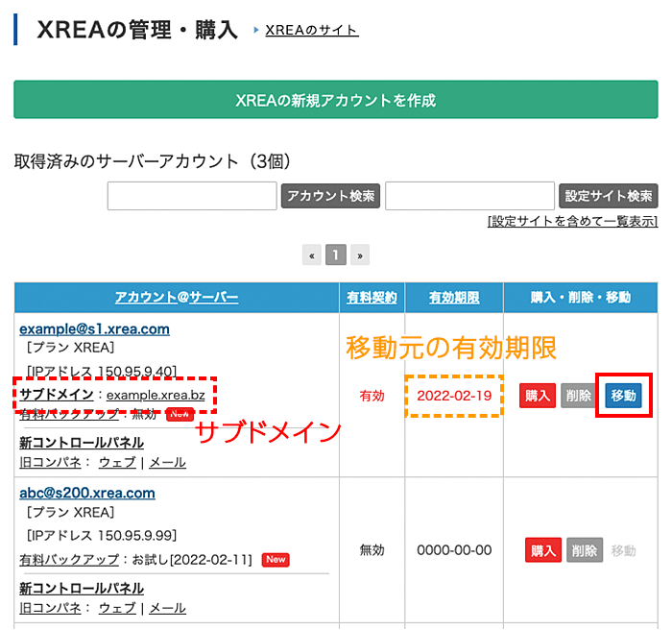Select page 1 in pagination
The width and height of the screenshot is (672, 630).
pos(335,255)
